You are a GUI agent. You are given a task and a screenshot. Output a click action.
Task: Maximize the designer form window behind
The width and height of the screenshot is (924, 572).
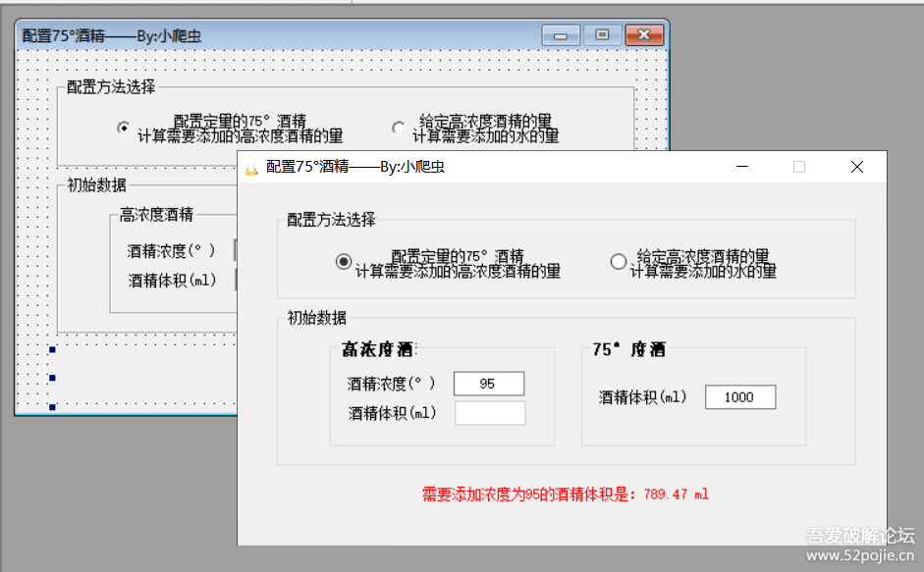(602, 35)
